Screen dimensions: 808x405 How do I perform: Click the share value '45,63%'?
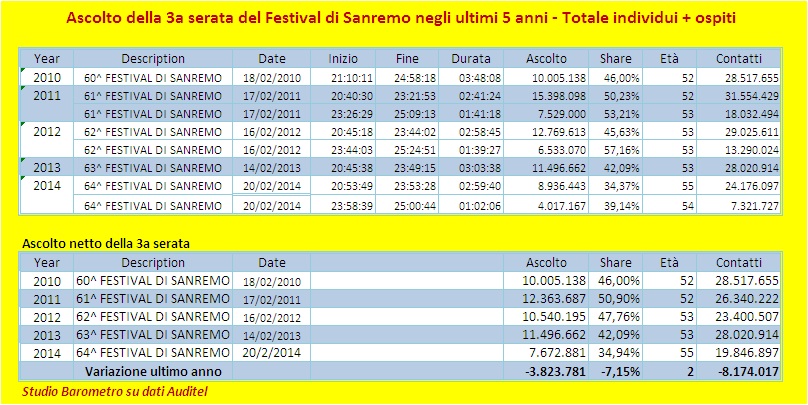(x=622, y=132)
